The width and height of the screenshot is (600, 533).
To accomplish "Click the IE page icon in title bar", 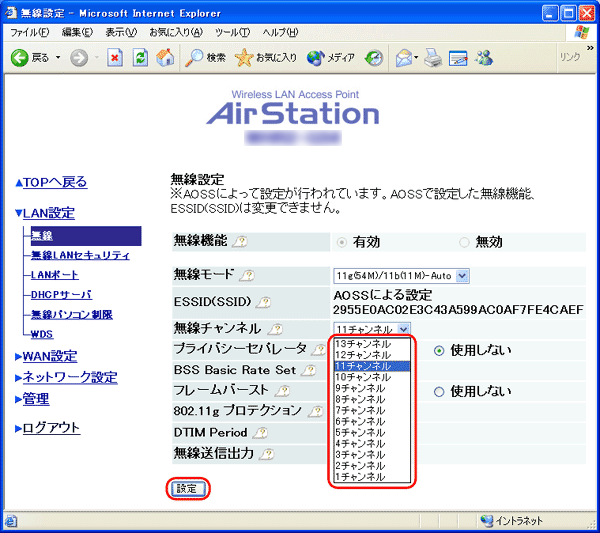I will tap(11, 13).
